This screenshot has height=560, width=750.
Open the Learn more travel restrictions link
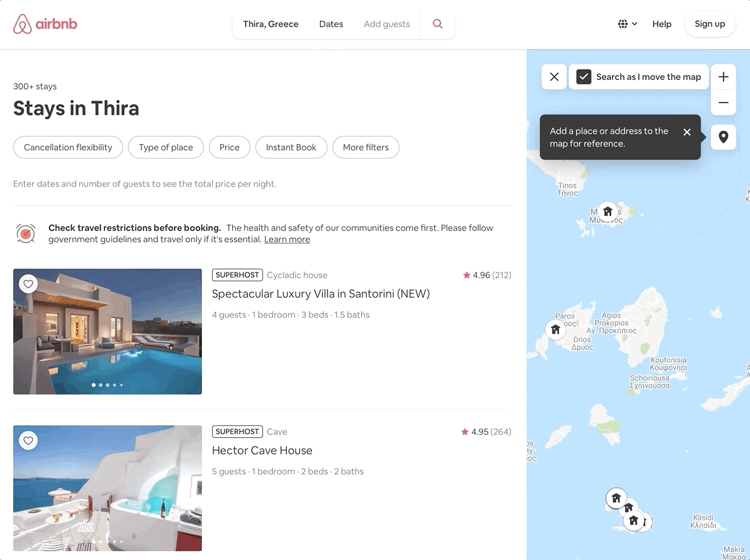(287, 239)
